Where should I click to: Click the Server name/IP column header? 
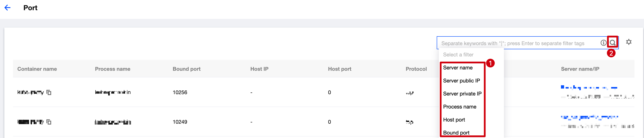click(580, 69)
